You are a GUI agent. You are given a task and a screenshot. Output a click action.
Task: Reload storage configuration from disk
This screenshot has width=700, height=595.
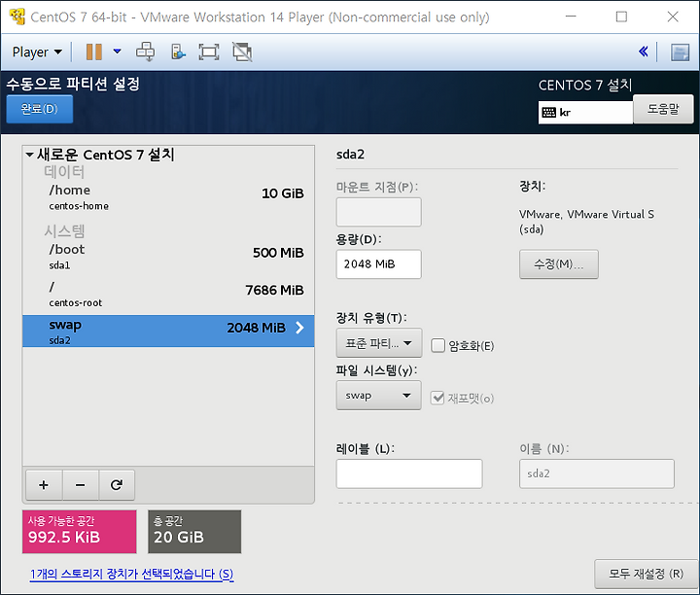tap(117, 485)
